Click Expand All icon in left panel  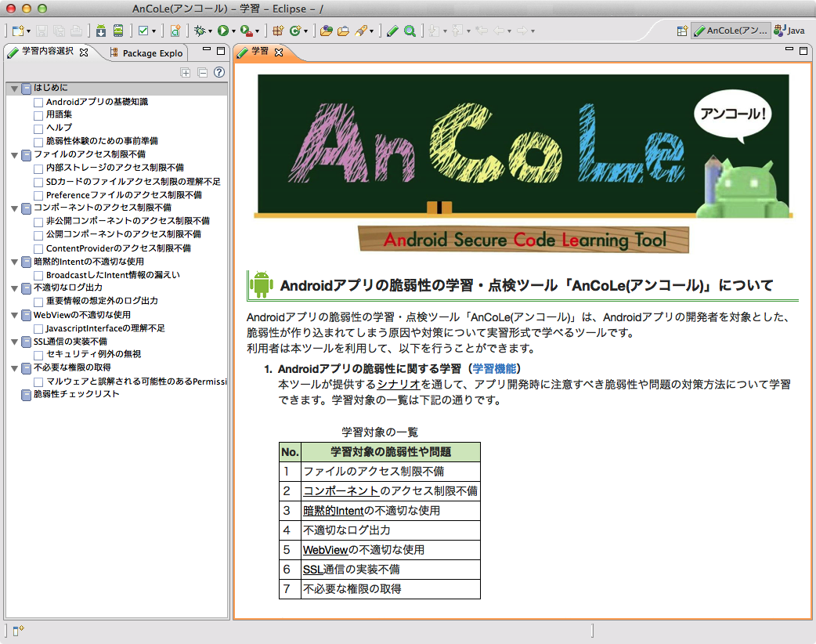pos(186,73)
